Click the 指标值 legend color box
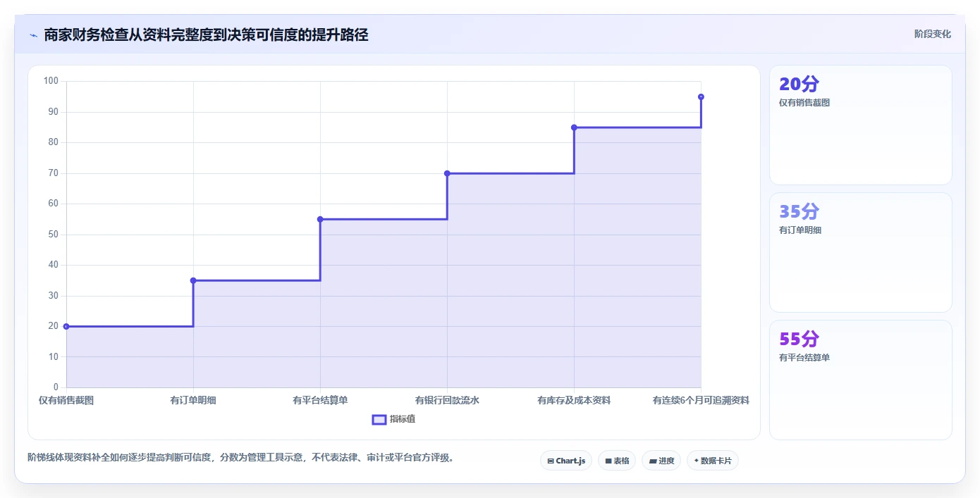This screenshot has width=980, height=498. [x=379, y=419]
